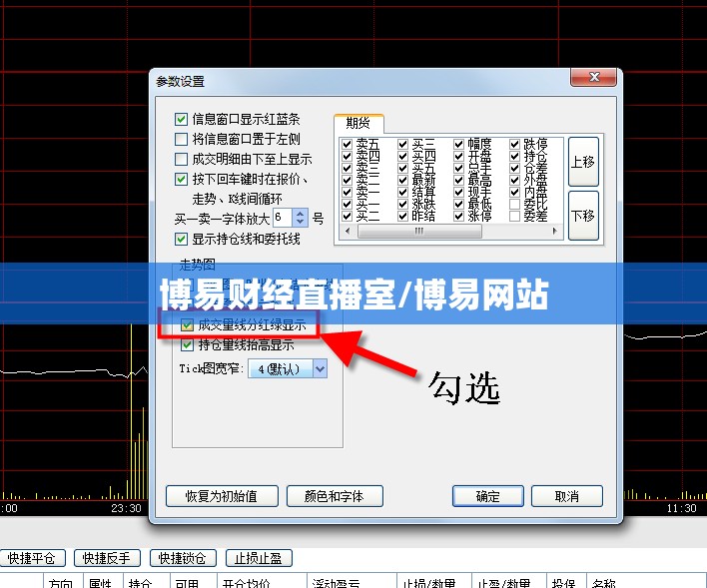Toggle the 昨结 field checkbox

402,216
